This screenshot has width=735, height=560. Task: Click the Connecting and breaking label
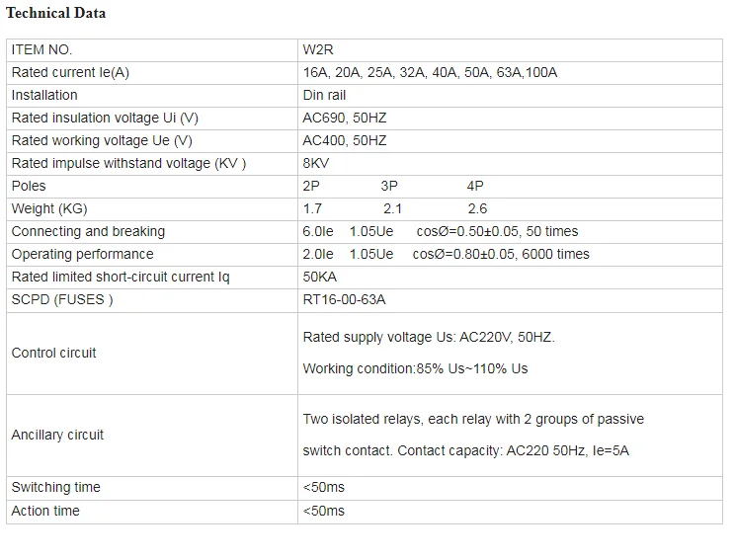coord(88,231)
